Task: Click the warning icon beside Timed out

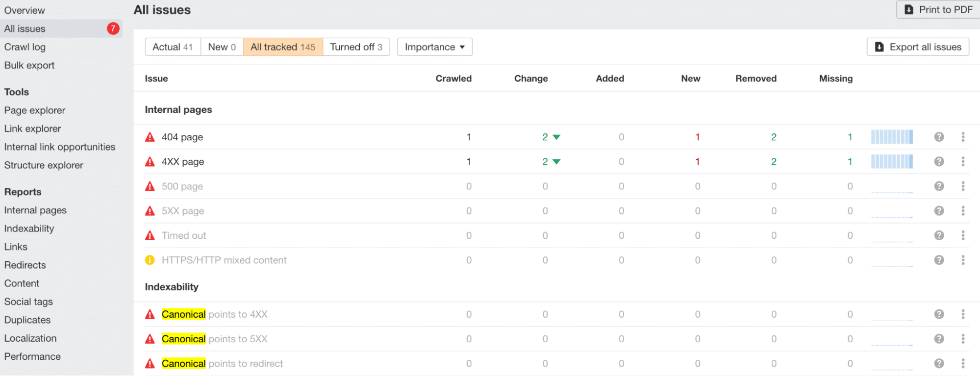Action: click(x=150, y=235)
